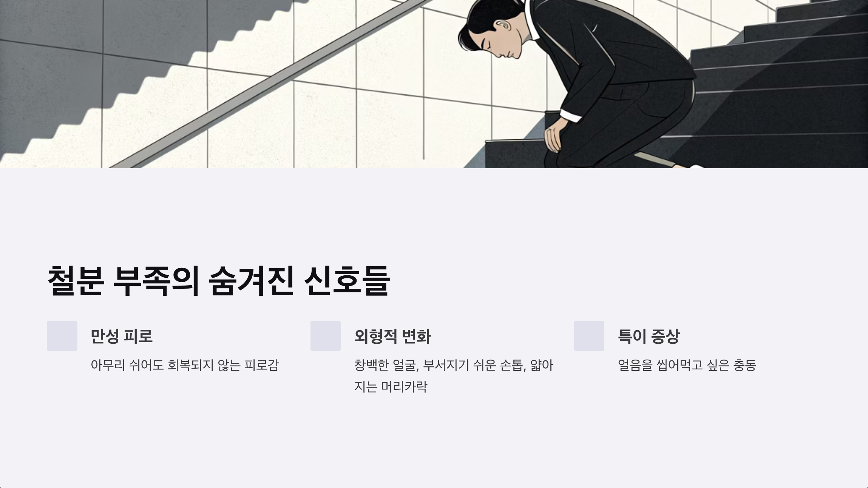Click the text 아무리 쉬어도 회복되지 않는 피로감
Screen dimensions: 868x488
(x=185, y=365)
